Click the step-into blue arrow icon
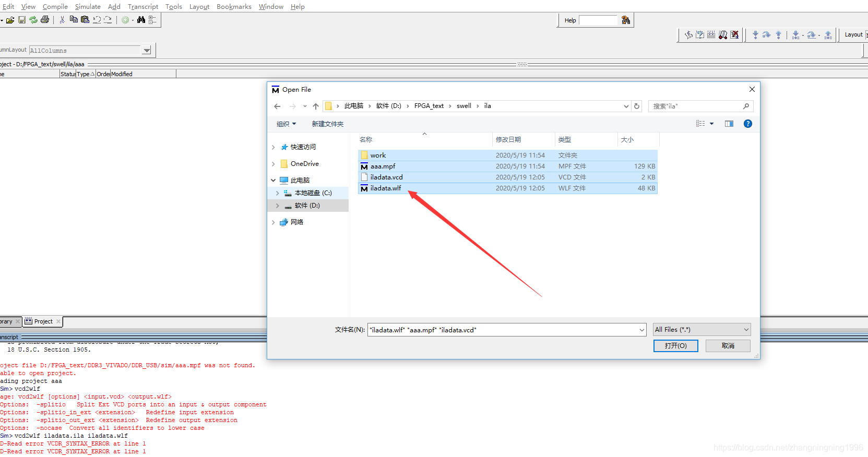Image resolution: width=868 pixels, height=457 pixels. coord(795,35)
